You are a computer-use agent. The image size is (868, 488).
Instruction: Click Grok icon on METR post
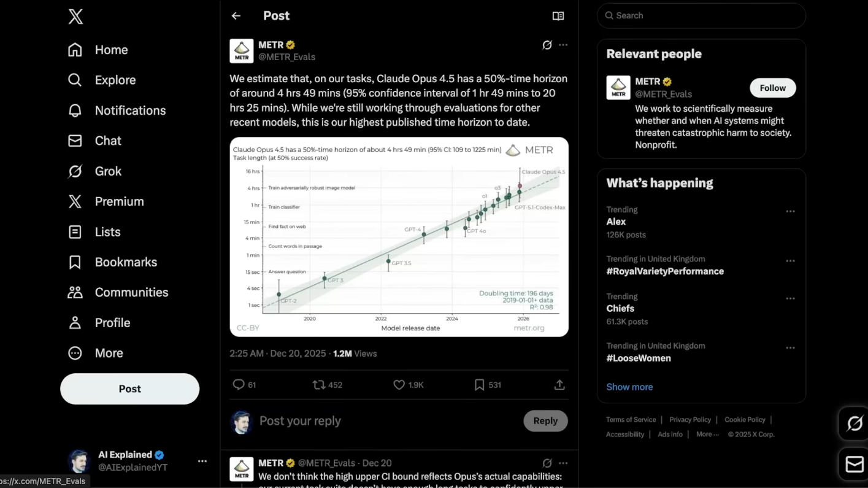point(547,45)
